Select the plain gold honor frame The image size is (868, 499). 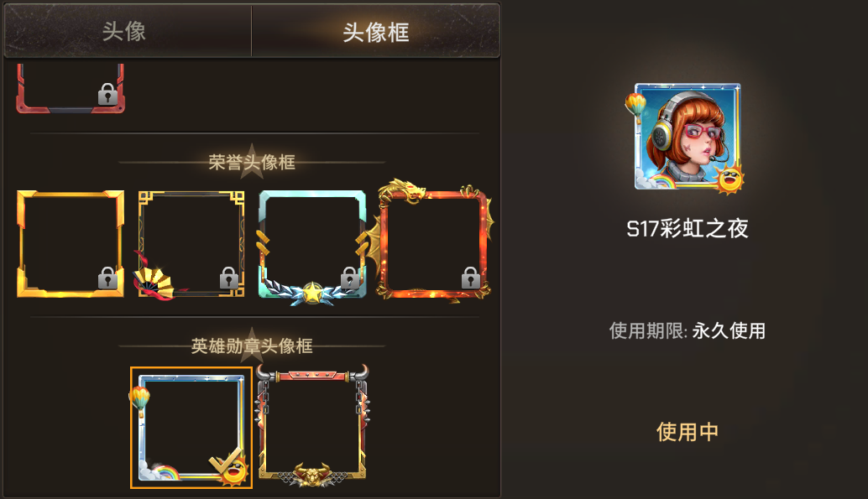(71, 243)
